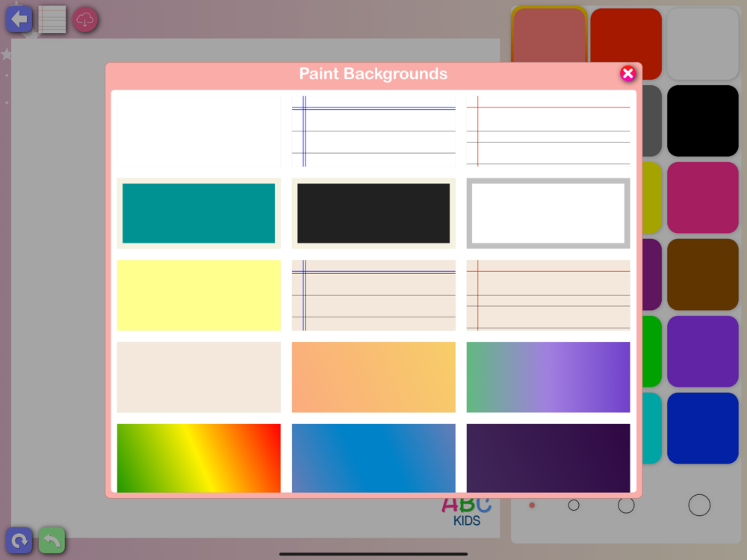Select the second smallest brush size circle
The height and width of the screenshot is (560, 747).
[574, 505]
